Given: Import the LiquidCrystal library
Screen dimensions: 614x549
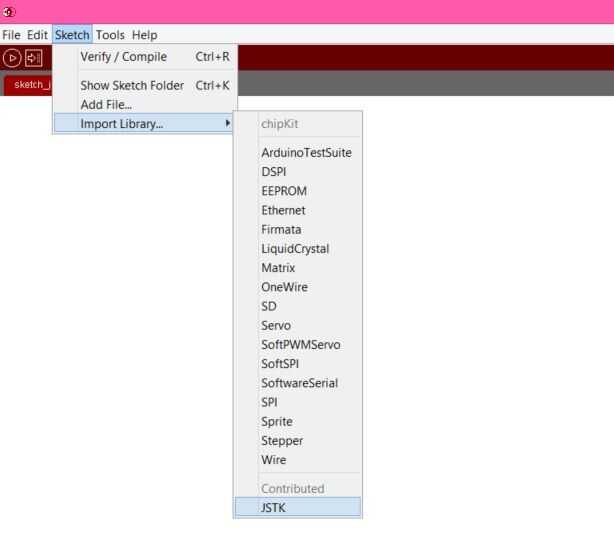Looking at the screenshot, I should [x=298, y=249].
